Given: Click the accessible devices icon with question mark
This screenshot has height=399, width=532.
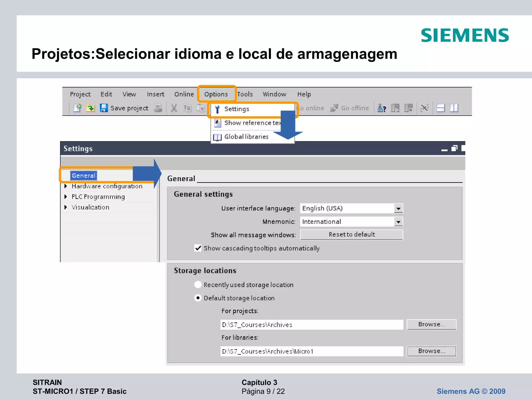Looking at the screenshot, I should click(x=382, y=108).
